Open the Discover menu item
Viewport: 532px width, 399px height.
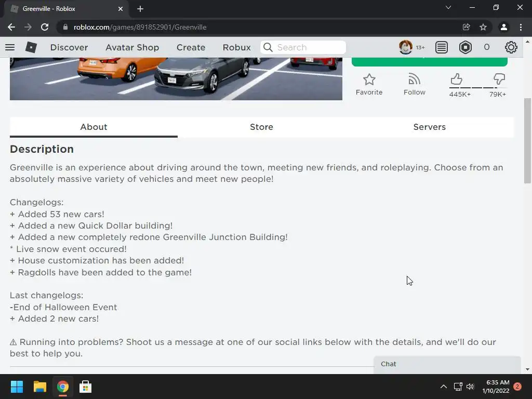[x=69, y=47]
